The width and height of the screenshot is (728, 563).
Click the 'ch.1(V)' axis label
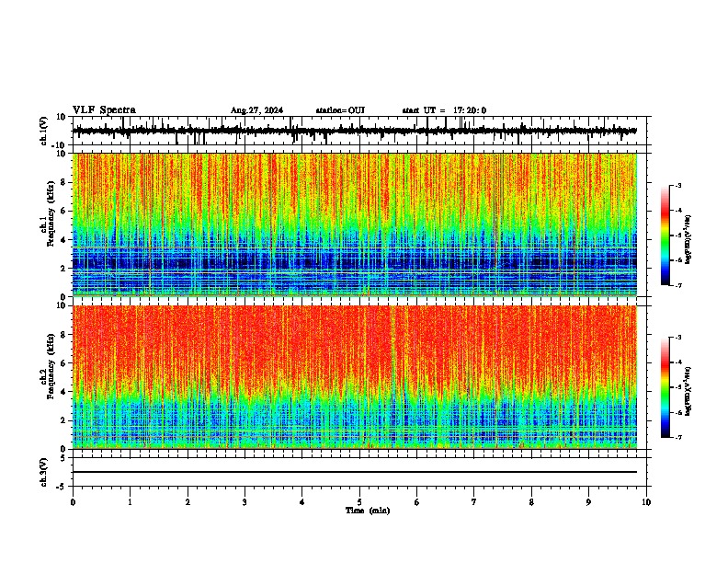pyautogui.click(x=44, y=131)
